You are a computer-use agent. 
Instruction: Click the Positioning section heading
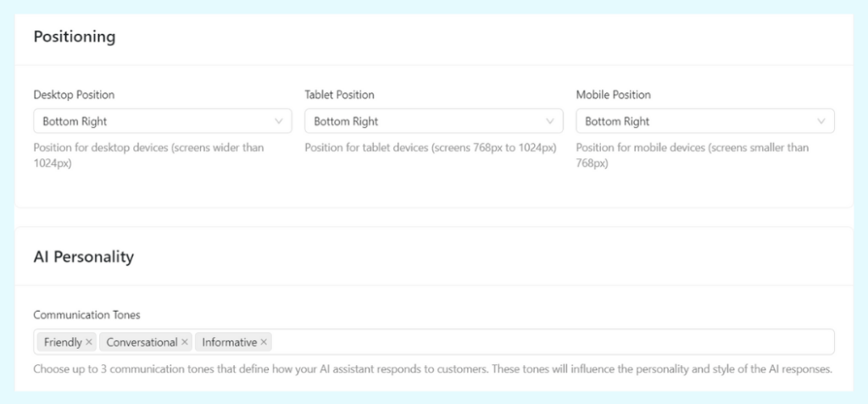coord(75,37)
